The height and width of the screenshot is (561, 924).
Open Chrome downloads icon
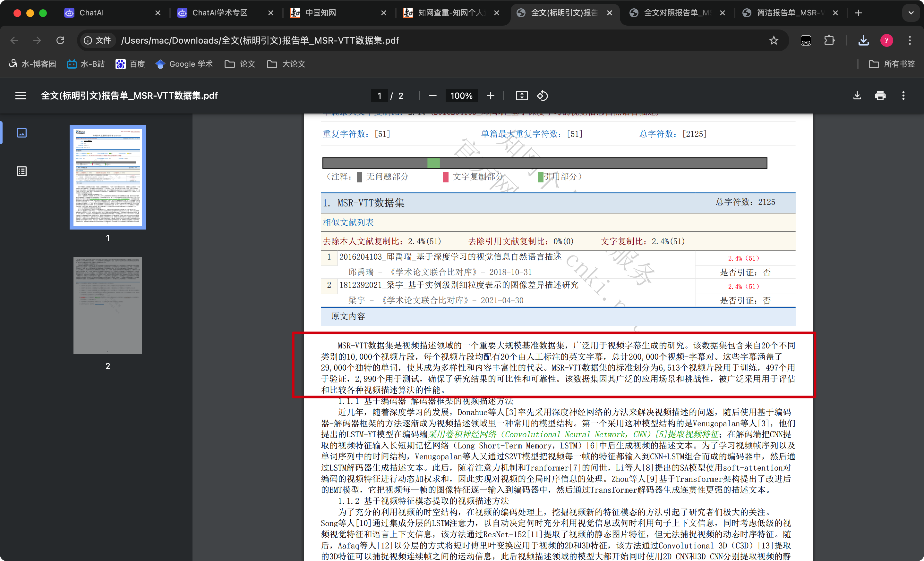(x=863, y=40)
